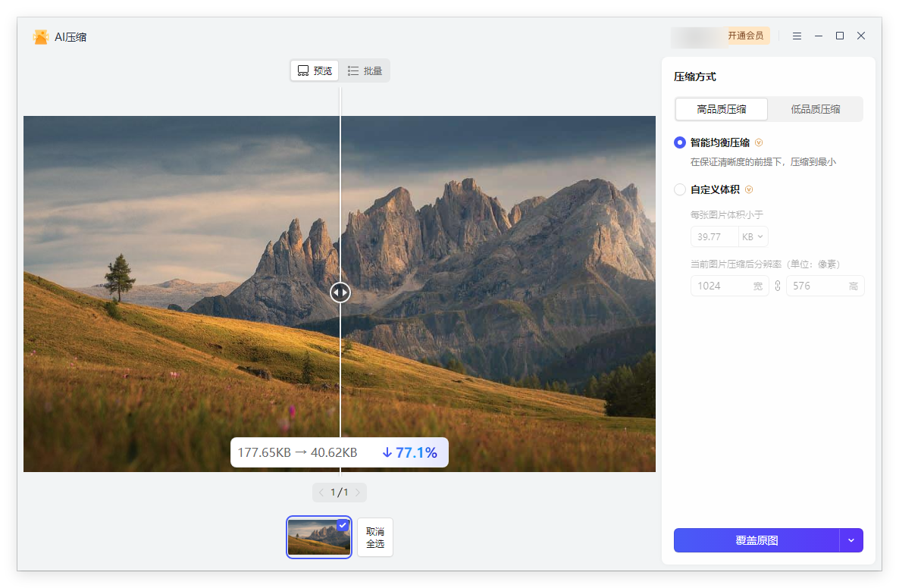Go to previous image arrow
Viewport: 899px width, 588px height.
coord(321,493)
